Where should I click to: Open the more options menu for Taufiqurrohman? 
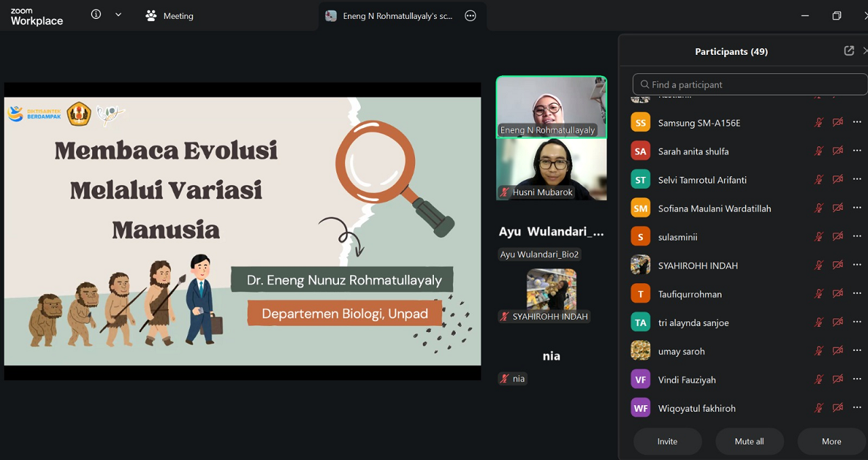[x=857, y=294]
